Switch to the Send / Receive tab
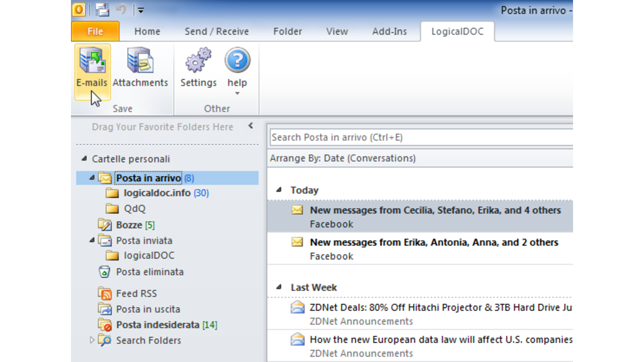 pyautogui.click(x=216, y=31)
